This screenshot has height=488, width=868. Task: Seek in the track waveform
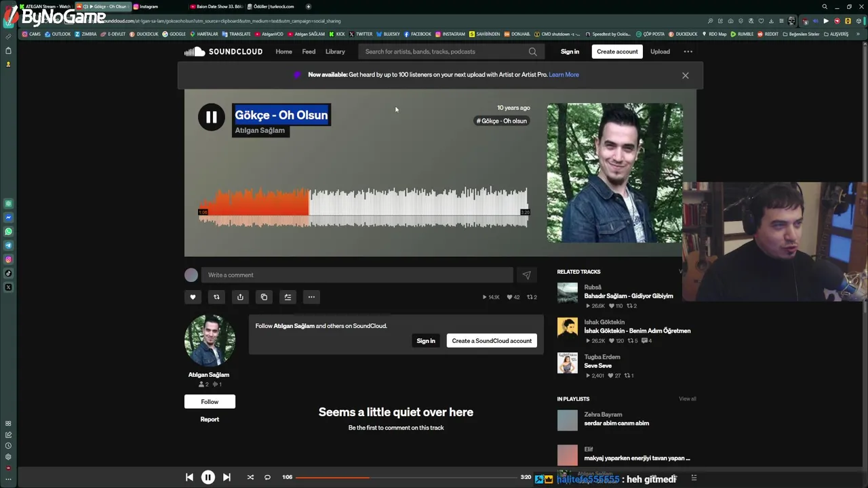363,207
